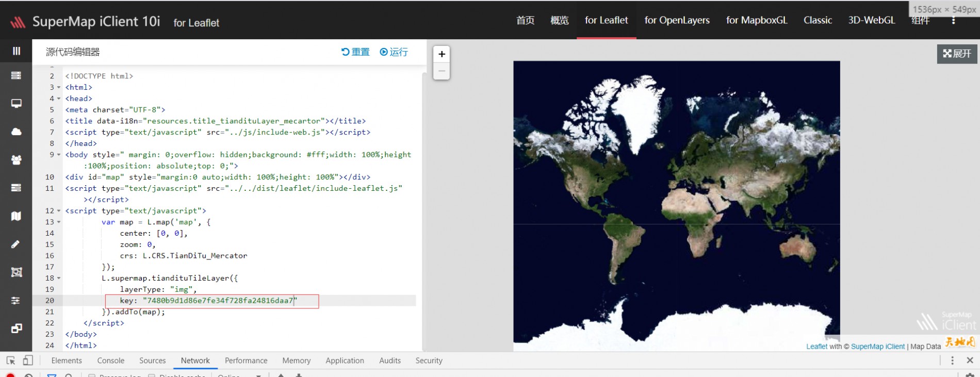The height and width of the screenshot is (377, 980).
Task: Switch to for MapboxGL examples
Action: (757, 20)
